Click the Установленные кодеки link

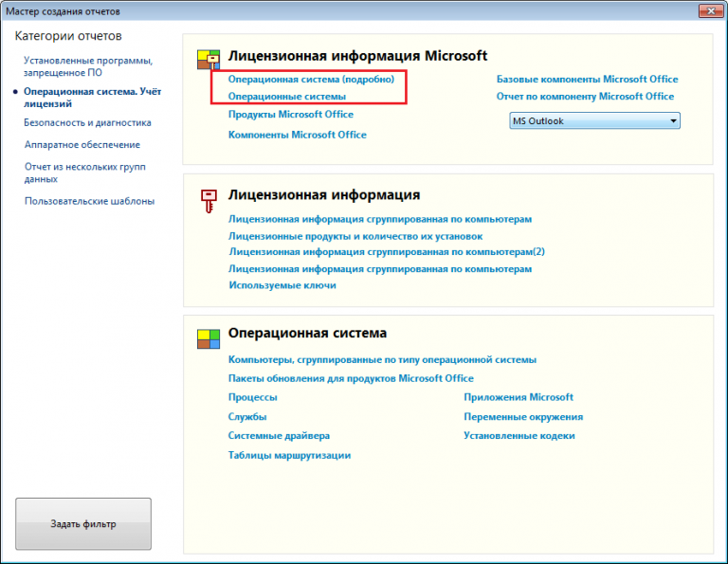519,436
